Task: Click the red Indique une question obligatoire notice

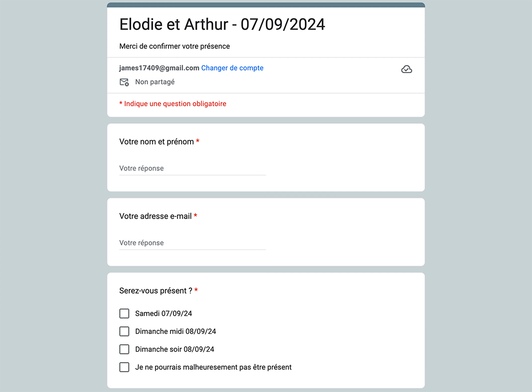Action: pos(173,104)
